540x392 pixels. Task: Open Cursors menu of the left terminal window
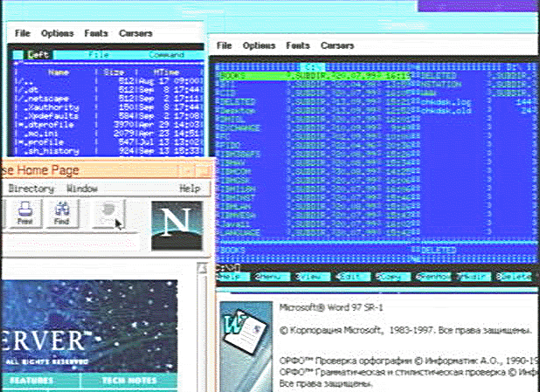click(135, 33)
